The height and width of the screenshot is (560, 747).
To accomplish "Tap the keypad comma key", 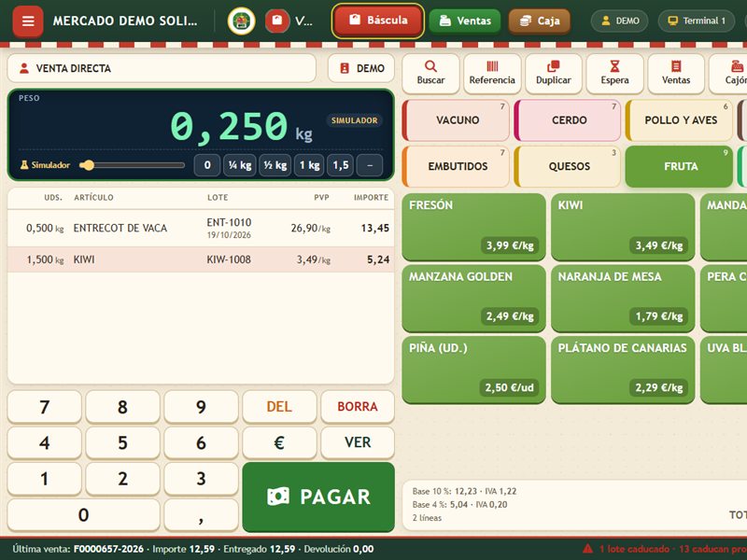I will [201, 515].
